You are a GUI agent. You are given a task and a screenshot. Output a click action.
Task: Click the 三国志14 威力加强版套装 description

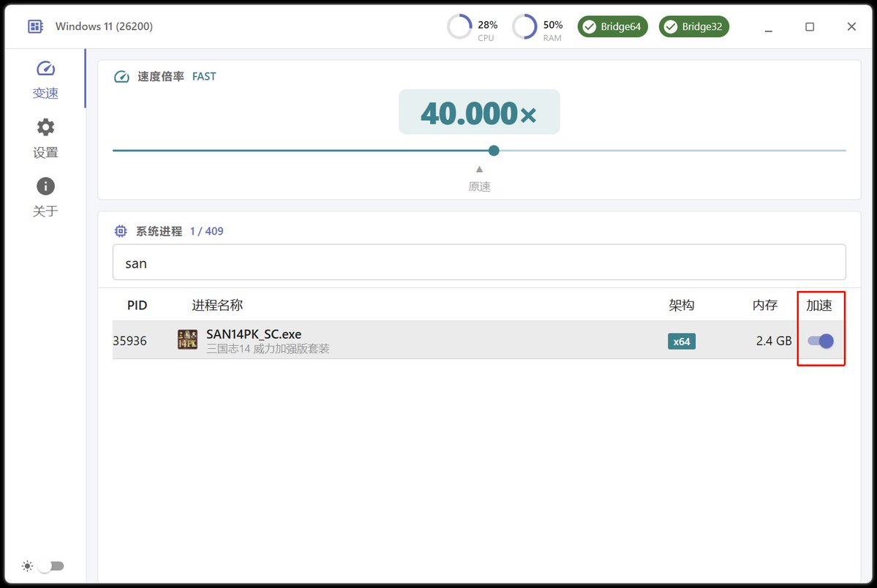click(268, 349)
